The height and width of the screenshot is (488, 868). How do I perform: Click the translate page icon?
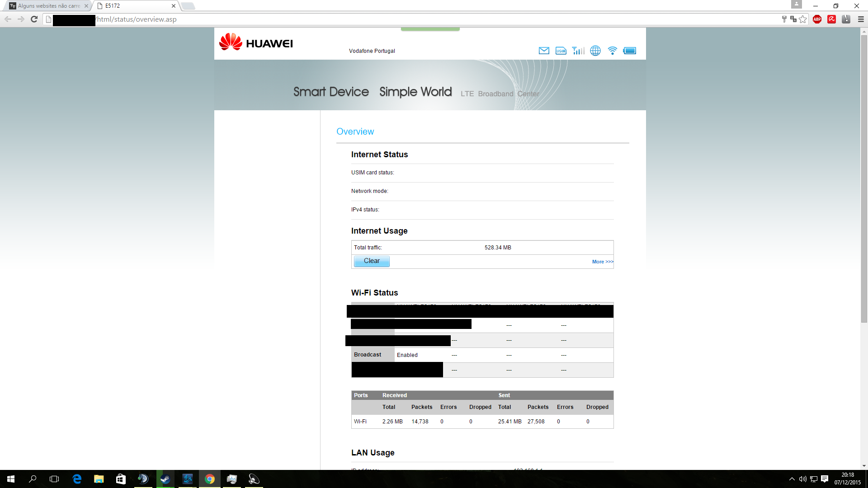coord(793,19)
